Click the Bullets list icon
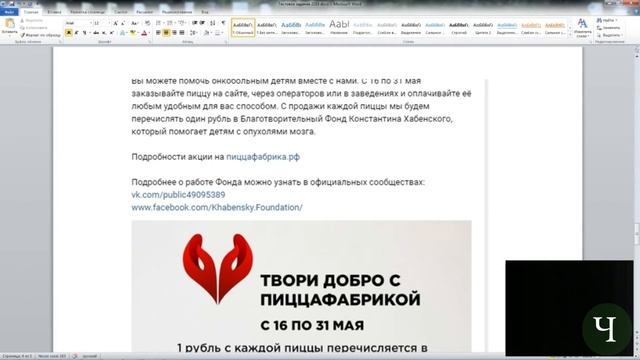The width and height of the screenshot is (640, 360). click(159, 23)
